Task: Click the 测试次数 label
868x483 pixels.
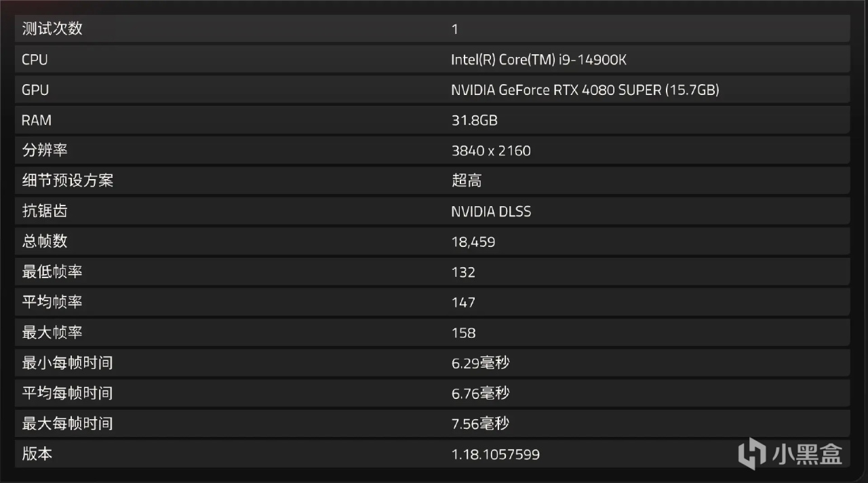Action: pyautogui.click(x=52, y=28)
